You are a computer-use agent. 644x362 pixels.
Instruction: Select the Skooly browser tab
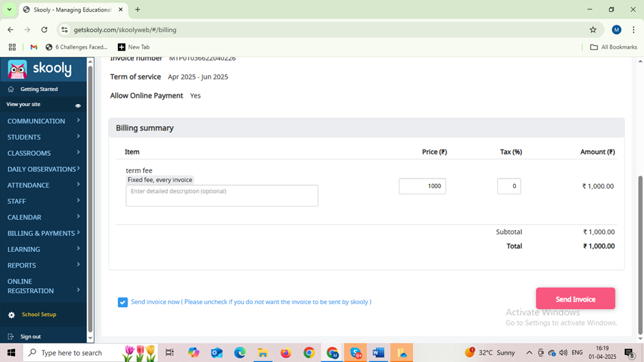[x=73, y=10]
